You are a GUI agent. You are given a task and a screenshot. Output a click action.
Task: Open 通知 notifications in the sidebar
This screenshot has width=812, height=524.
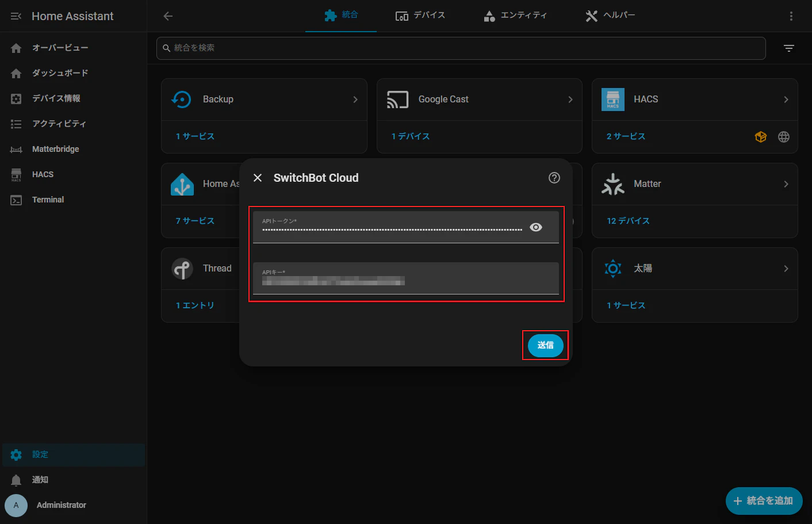(x=74, y=480)
